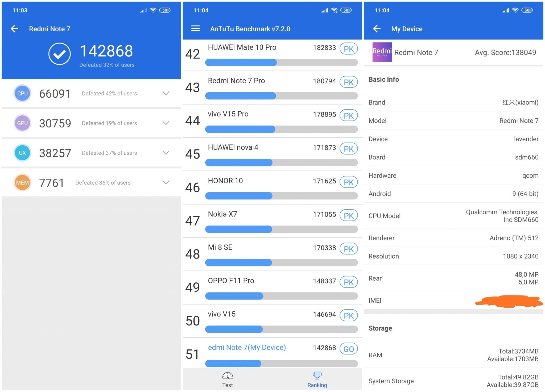
Task: Select the Mi 8 SE ranking entry
Action: [272, 254]
